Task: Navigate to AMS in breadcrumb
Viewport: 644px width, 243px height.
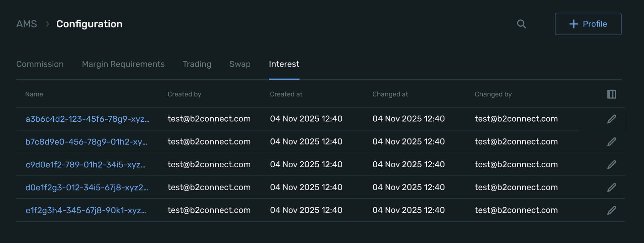Action: click(26, 24)
